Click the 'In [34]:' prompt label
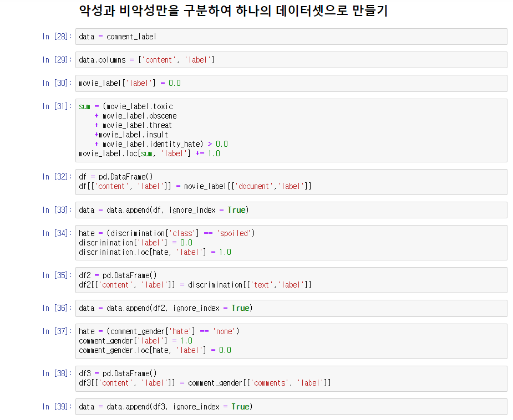513x420 pixels. [x=57, y=233]
